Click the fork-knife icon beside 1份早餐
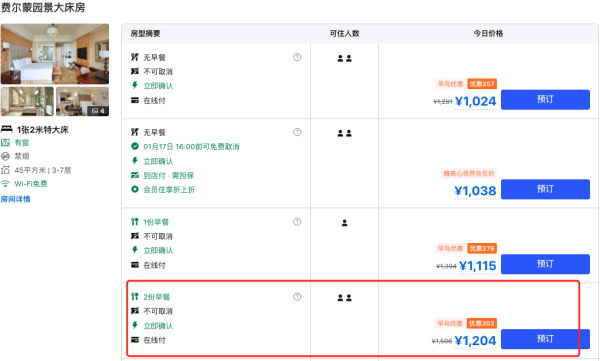Screen dimensions: 600x361 135,222
